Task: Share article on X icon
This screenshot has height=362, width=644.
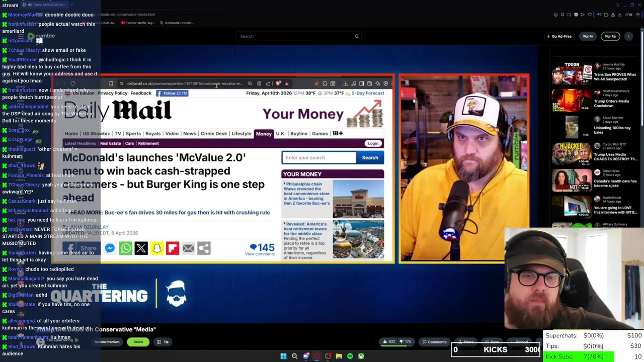Action: point(141,248)
